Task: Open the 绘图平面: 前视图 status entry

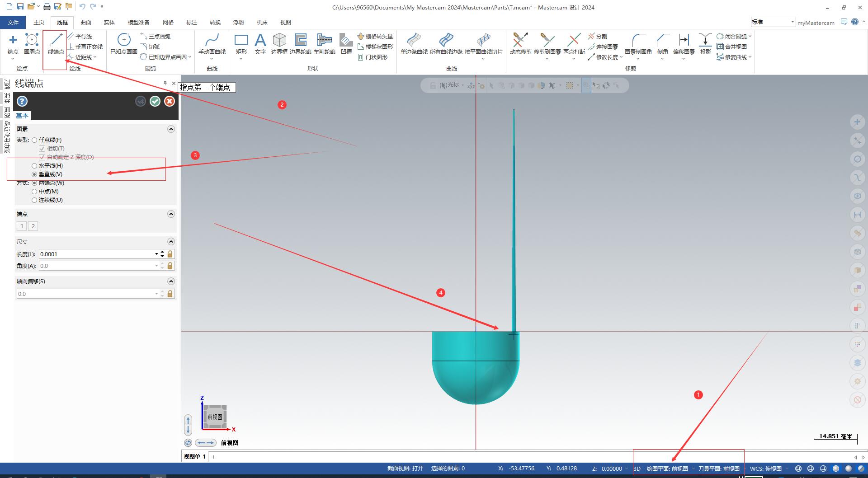Action: coord(667,469)
